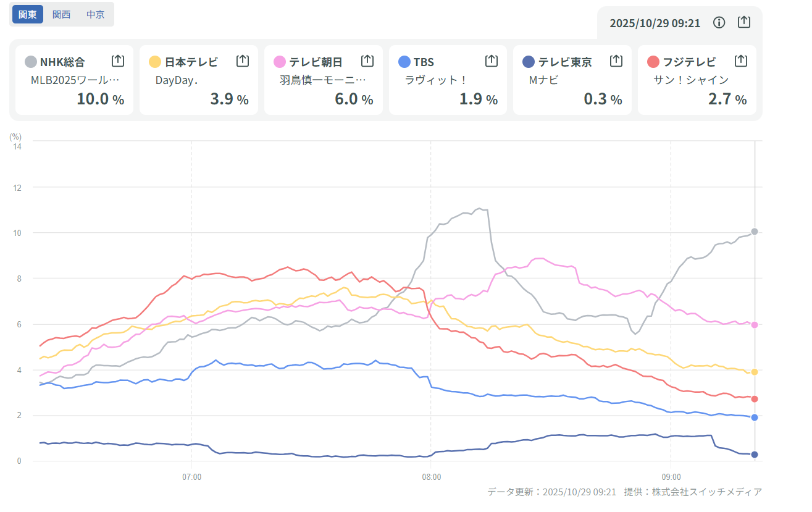Screen dimensions: 812x512
Task: Click the grey NHK総合 color dot
Action: (x=31, y=62)
